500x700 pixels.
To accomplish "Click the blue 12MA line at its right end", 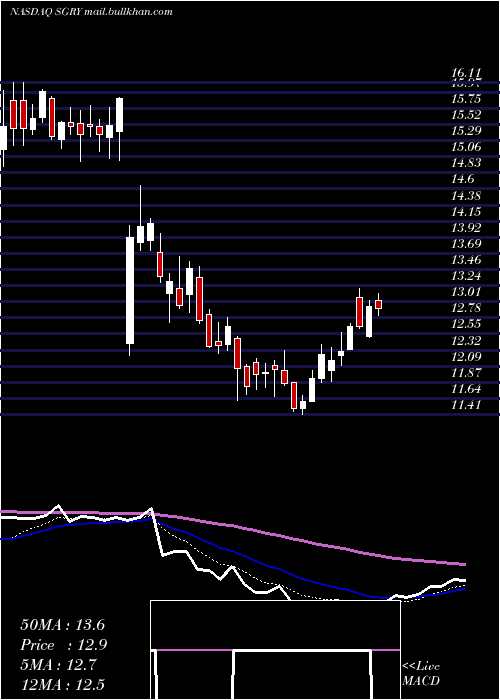I will coord(463,589).
